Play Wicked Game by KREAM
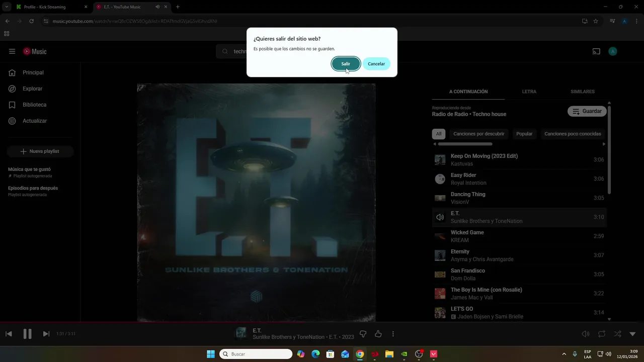Screen dimensions: 644x362 coord(519,236)
